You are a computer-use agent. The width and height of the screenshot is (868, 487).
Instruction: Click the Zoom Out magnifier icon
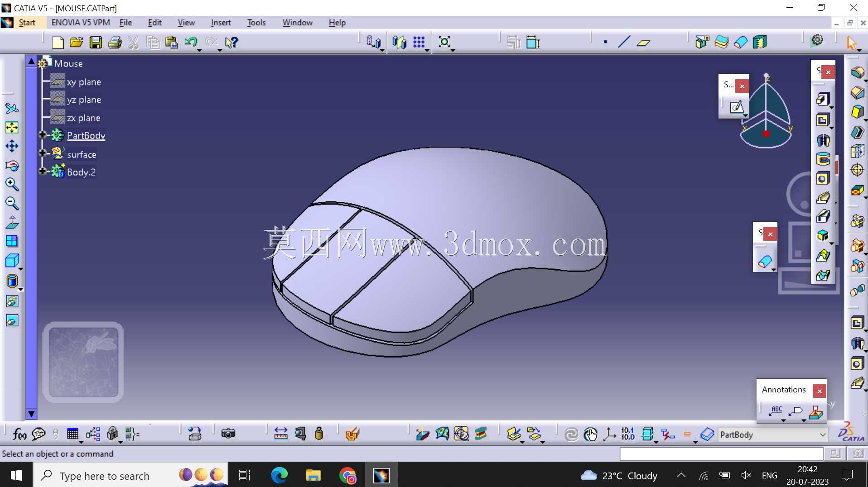12,204
